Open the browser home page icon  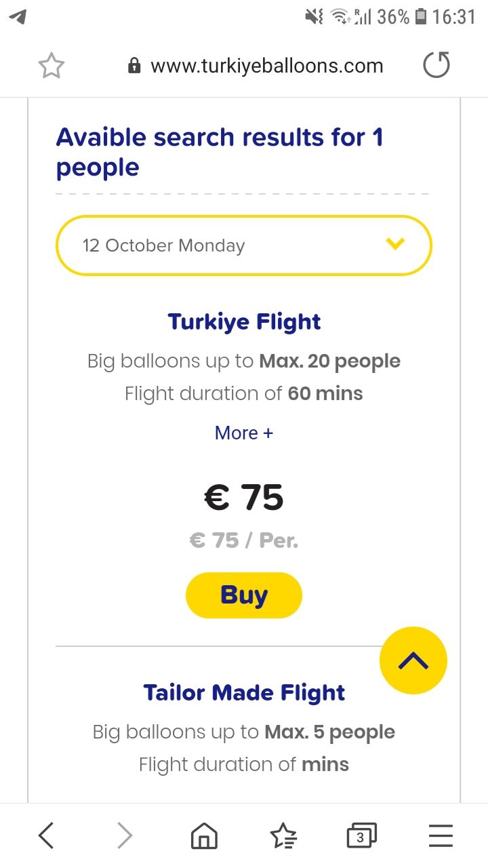point(203,836)
